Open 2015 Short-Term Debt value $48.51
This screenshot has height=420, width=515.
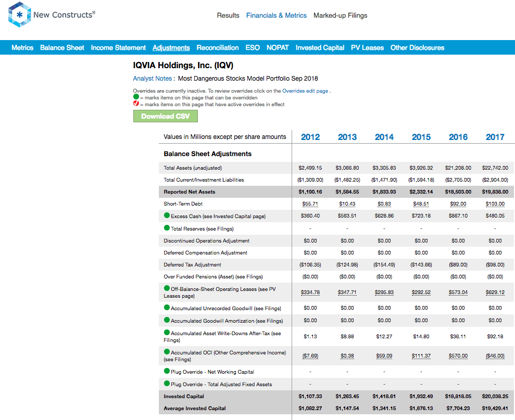pyautogui.click(x=421, y=204)
